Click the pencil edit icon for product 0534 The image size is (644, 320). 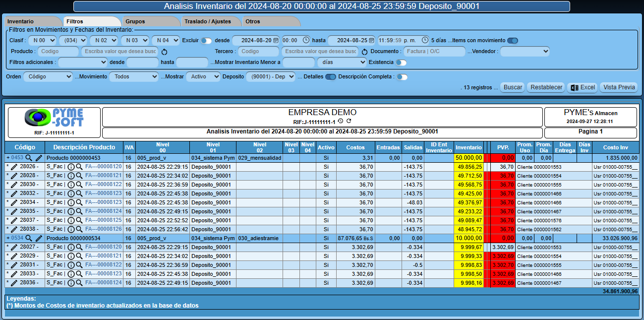point(39,238)
